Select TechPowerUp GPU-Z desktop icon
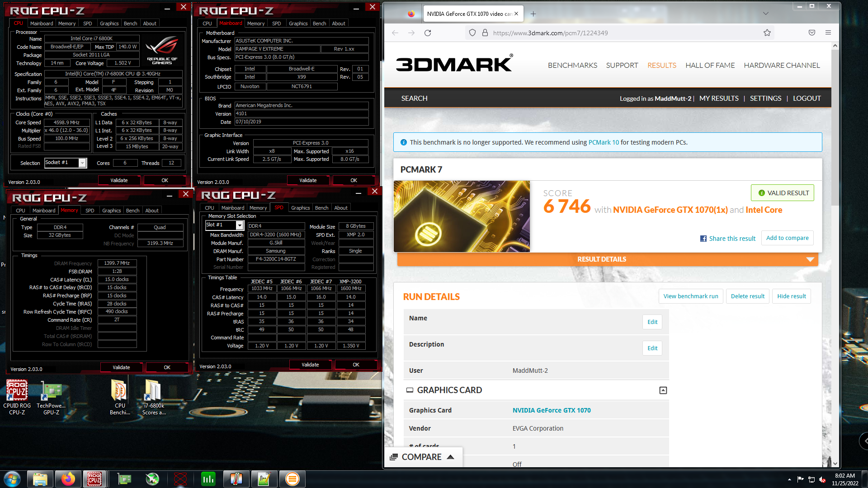Image resolution: width=868 pixels, height=488 pixels. [51, 397]
